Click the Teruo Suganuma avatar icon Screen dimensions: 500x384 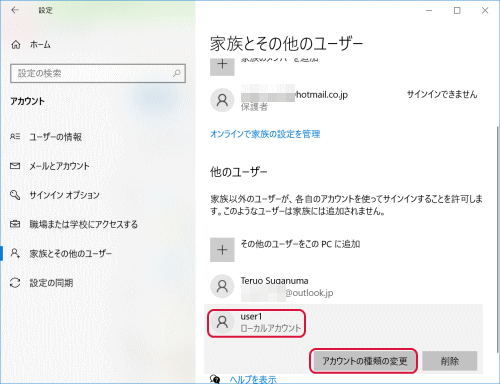click(x=222, y=286)
